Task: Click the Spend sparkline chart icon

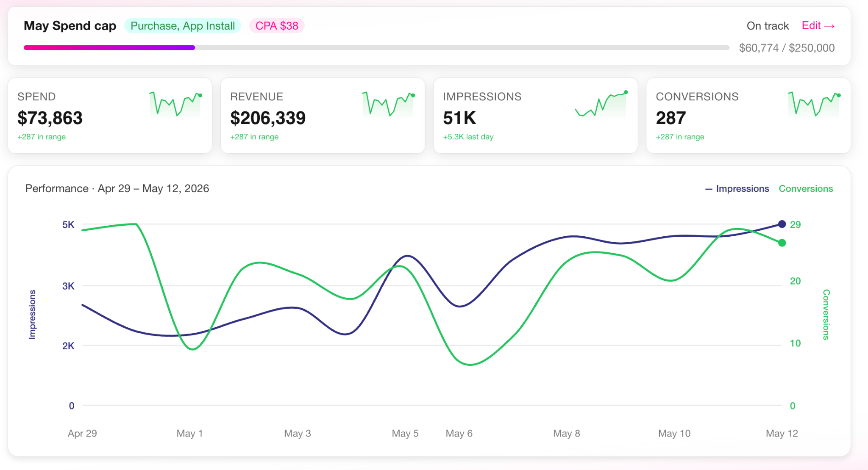Action: click(175, 104)
